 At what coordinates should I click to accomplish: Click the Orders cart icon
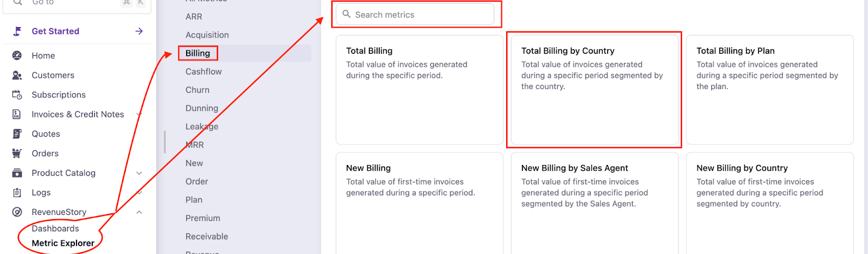(x=17, y=153)
